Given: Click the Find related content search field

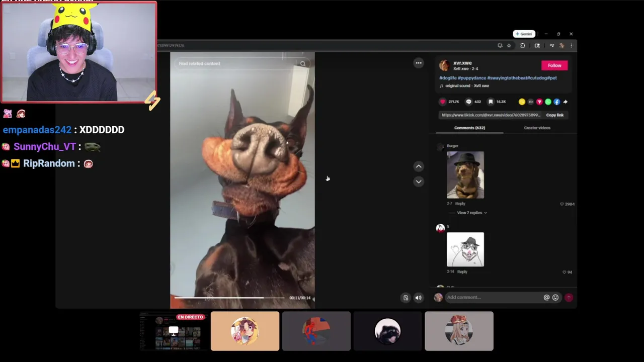Looking at the screenshot, I should click(x=236, y=64).
